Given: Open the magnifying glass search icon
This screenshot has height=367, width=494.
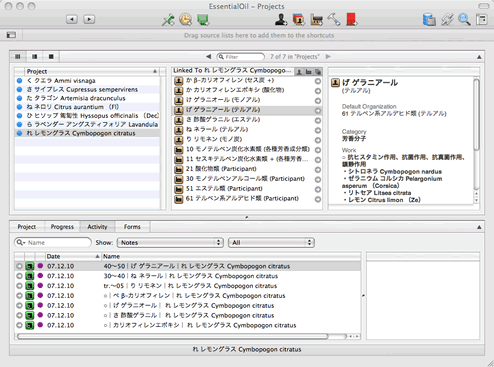Looking at the screenshot, I should tap(464, 20).
